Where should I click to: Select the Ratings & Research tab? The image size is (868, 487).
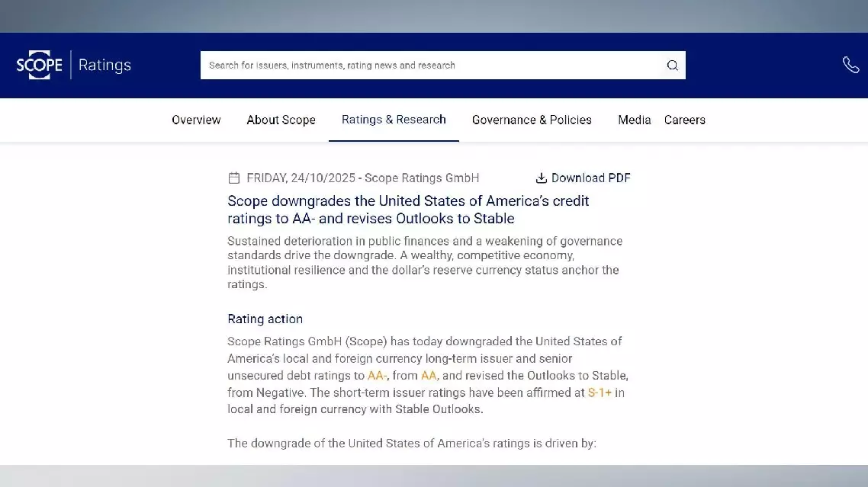click(x=394, y=120)
